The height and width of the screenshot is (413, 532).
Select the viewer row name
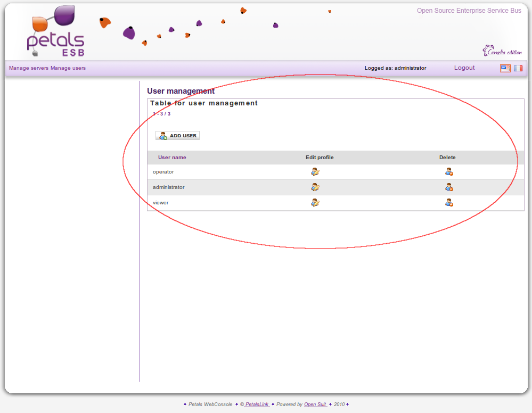(x=161, y=203)
